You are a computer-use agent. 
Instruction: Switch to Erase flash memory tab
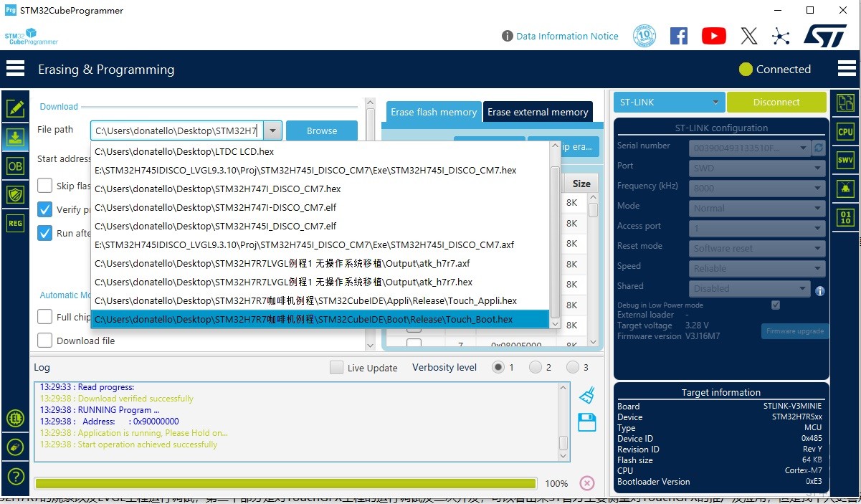pyautogui.click(x=433, y=112)
